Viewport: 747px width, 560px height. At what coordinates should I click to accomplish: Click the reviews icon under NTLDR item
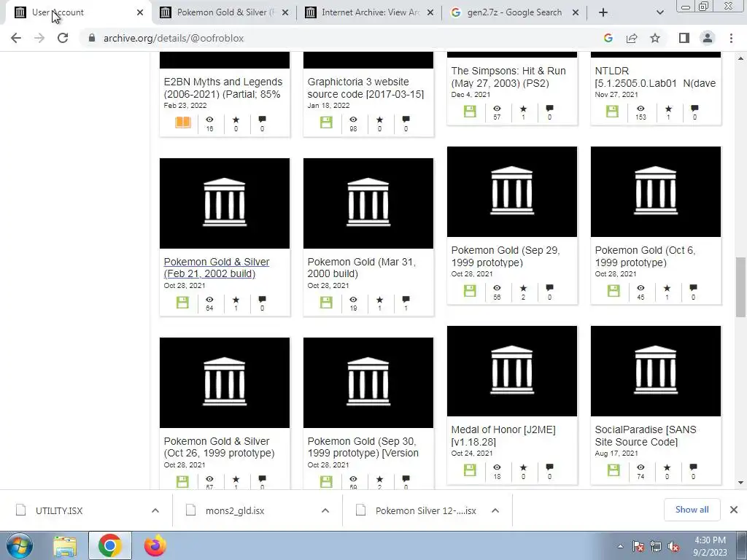click(694, 109)
